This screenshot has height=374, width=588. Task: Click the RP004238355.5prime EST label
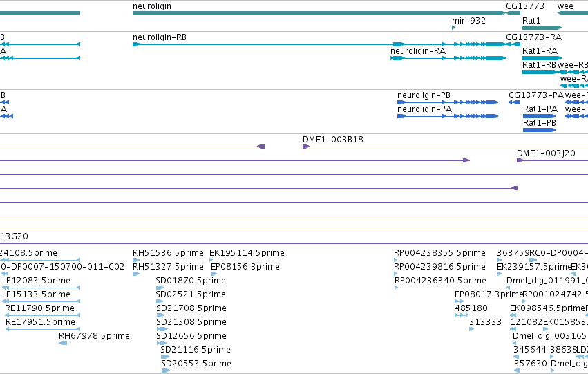point(439,253)
